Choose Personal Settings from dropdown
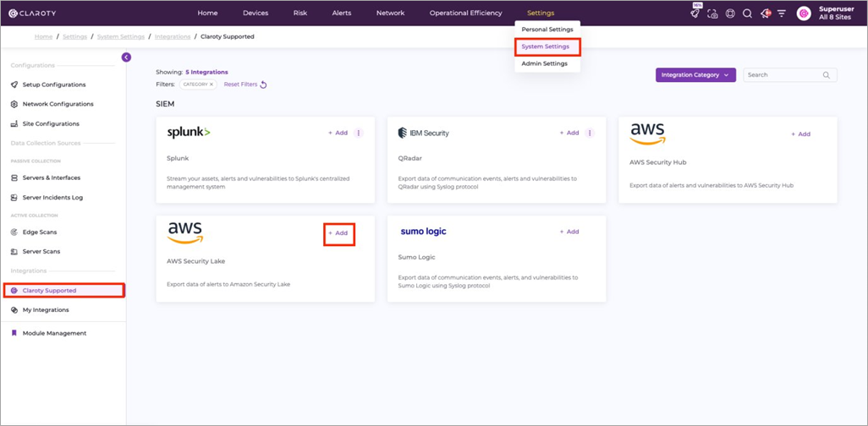Viewport: 868px width, 426px height. pyautogui.click(x=547, y=30)
